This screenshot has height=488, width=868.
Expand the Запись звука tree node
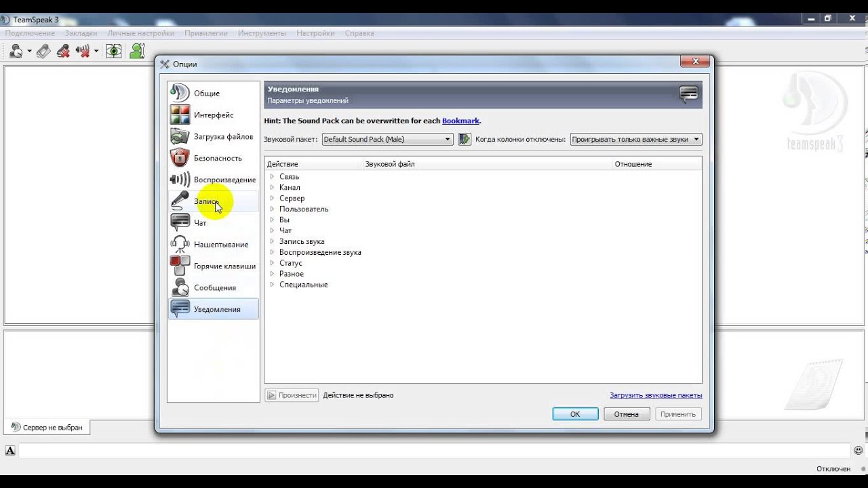[x=272, y=241]
